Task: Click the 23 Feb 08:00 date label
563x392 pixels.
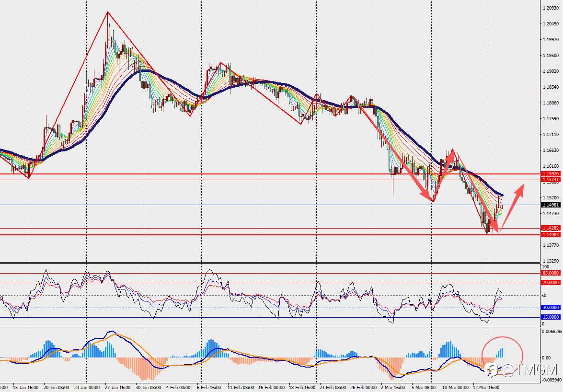Action: 333,388
